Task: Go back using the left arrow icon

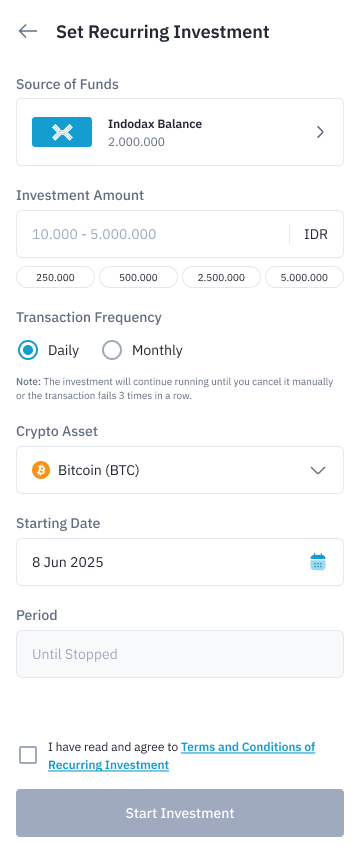Action: [x=27, y=31]
